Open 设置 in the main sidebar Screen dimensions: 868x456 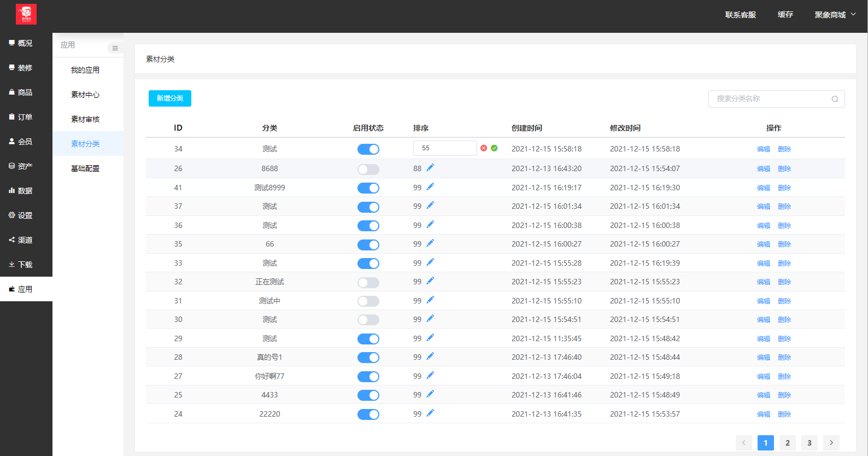point(26,215)
